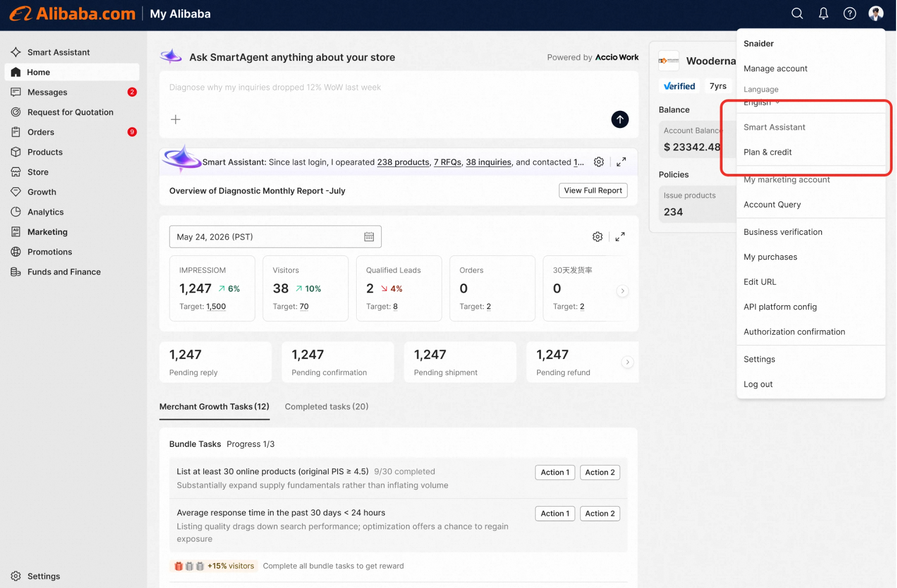The image size is (897, 588).
Task: Open the help question mark icon
Action: [x=850, y=14]
